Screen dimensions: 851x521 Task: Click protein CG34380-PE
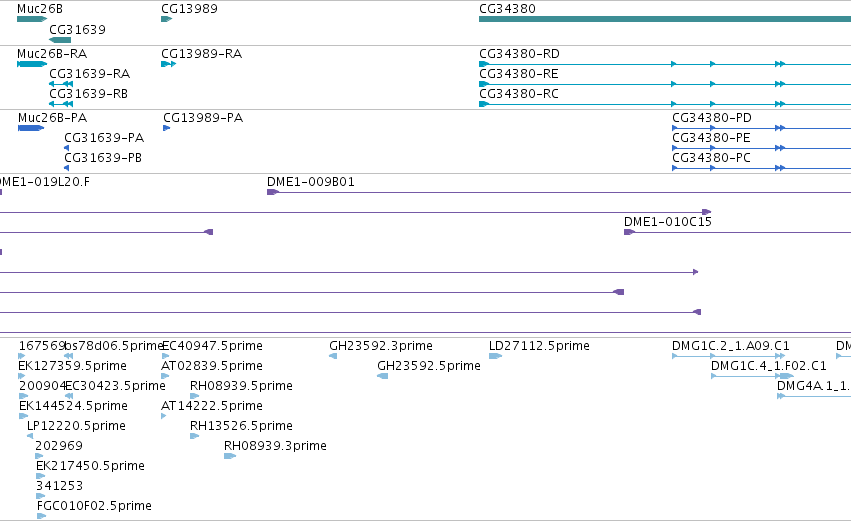[761, 148]
